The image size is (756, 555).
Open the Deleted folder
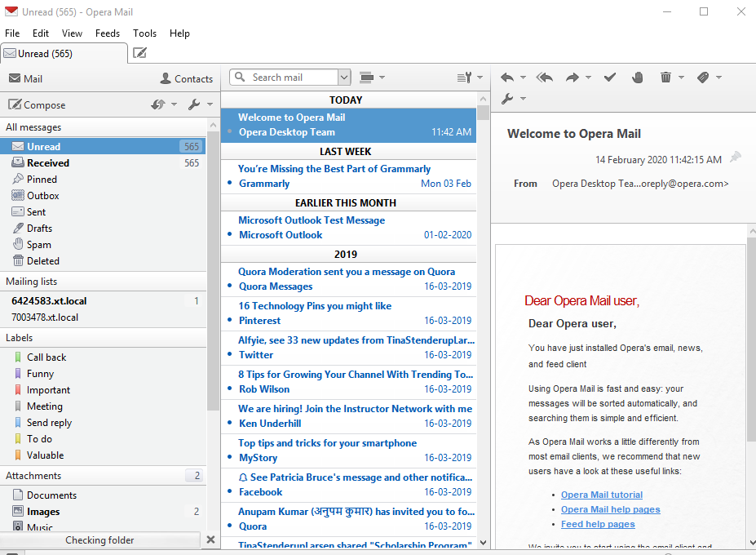(104, 261)
